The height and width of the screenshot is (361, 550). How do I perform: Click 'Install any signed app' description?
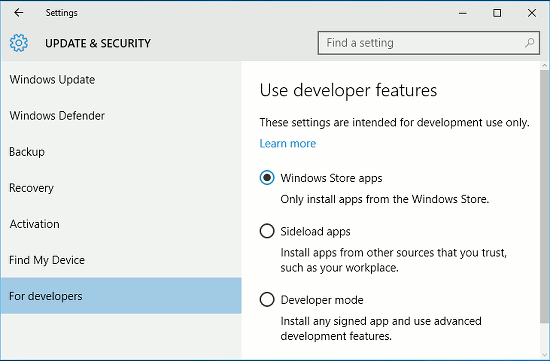click(381, 328)
